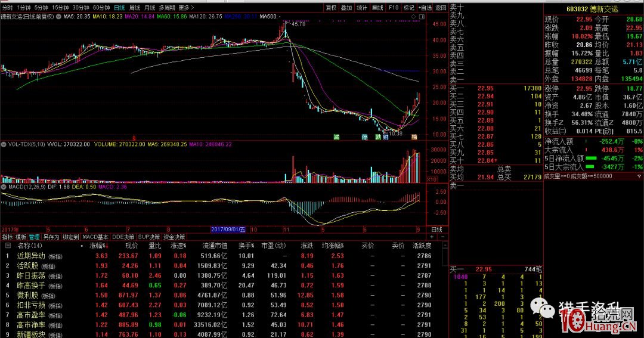The height and width of the screenshot is (338, 644).
Task: Click the 管理 manage button
Action: pos(35,237)
